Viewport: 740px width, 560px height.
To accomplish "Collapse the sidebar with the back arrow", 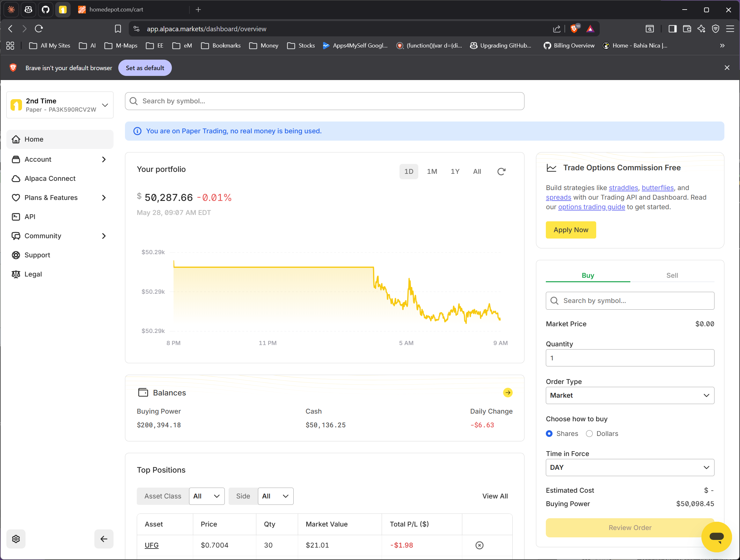I will click(x=104, y=539).
